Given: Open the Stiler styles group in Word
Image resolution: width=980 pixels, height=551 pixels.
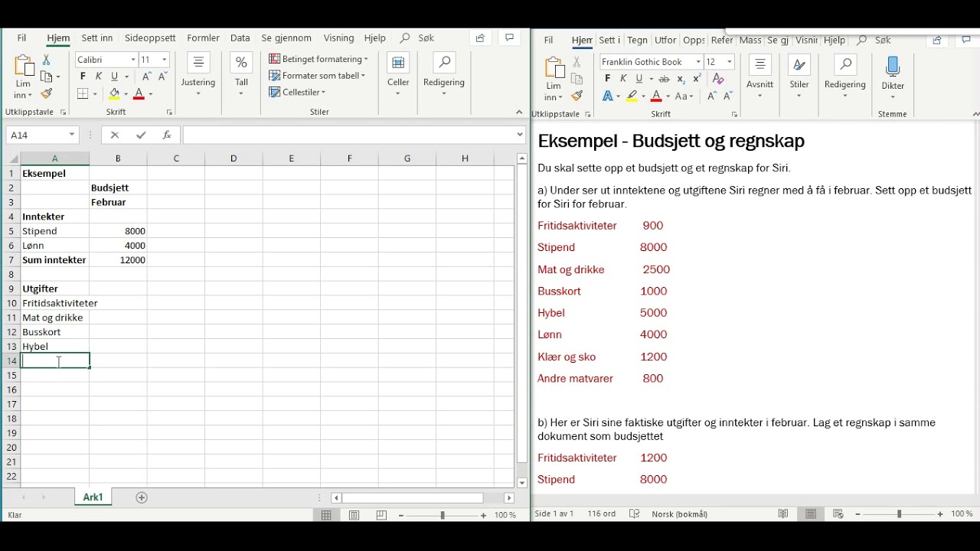Looking at the screenshot, I should pyautogui.click(x=799, y=77).
